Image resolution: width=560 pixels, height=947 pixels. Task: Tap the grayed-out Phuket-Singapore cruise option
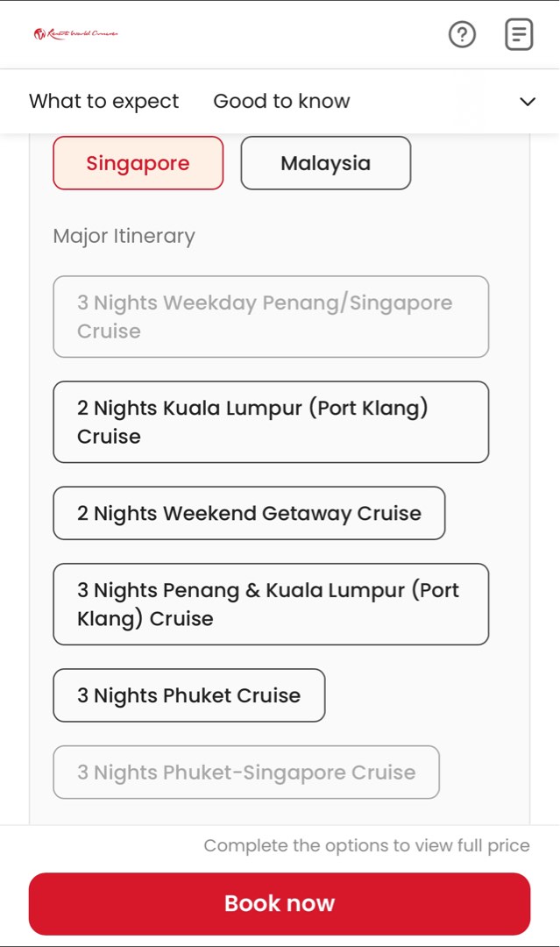[x=246, y=772]
